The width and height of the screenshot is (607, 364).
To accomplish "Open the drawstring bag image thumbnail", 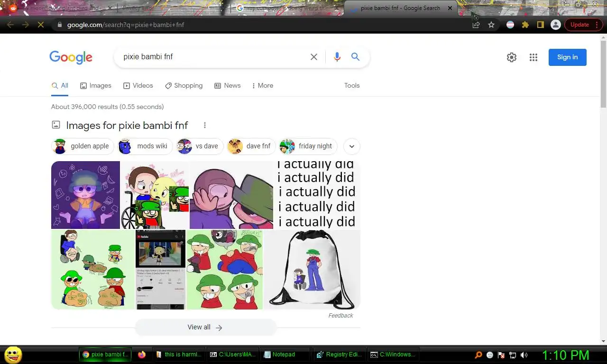I will [312, 270].
